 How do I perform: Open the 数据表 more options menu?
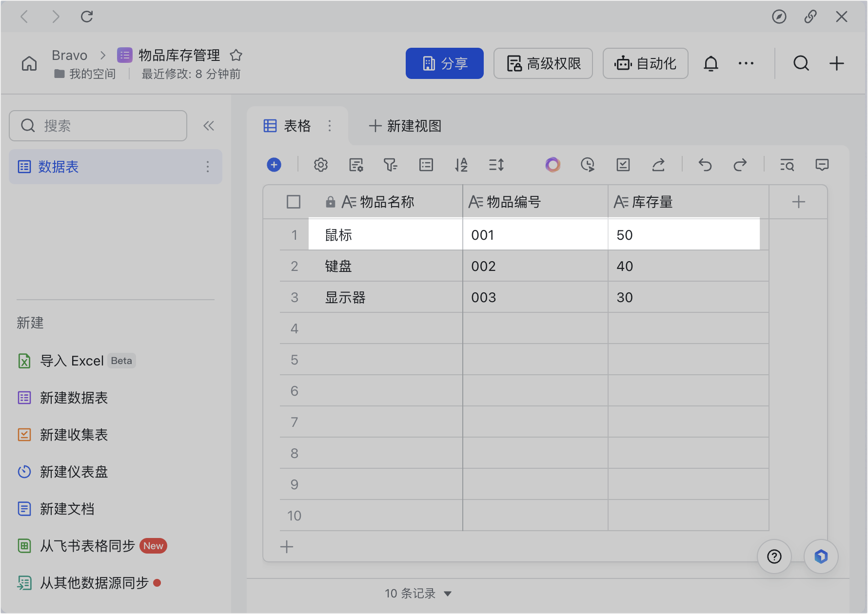click(208, 167)
